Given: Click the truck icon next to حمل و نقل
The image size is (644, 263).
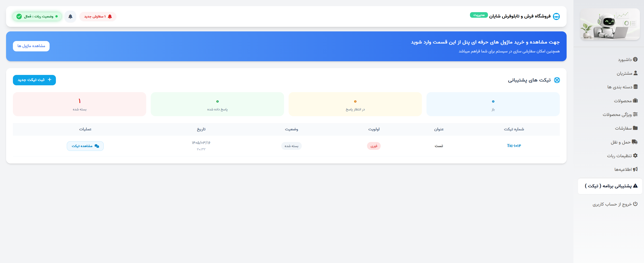Looking at the screenshot, I should pyautogui.click(x=635, y=142).
